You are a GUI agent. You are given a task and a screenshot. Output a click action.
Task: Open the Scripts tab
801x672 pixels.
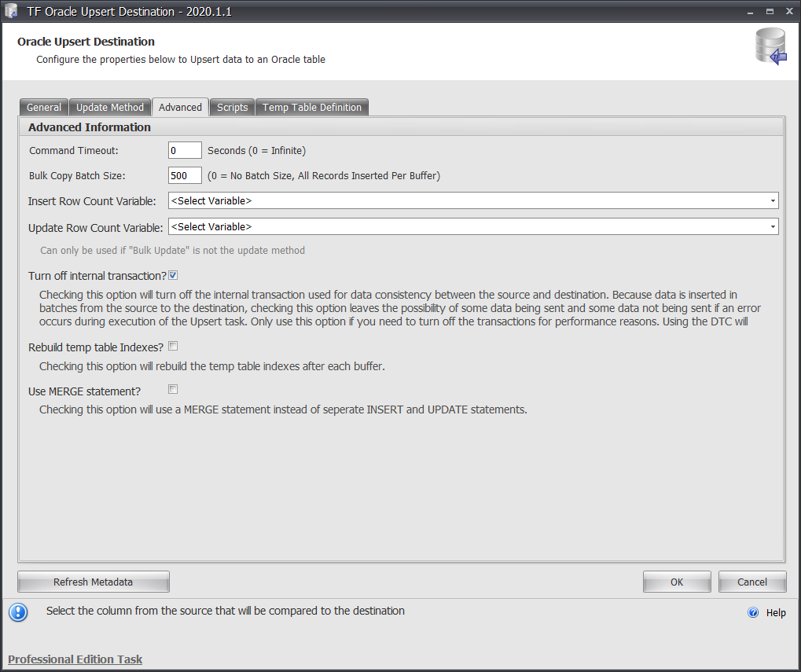click(x=231, y=107)
